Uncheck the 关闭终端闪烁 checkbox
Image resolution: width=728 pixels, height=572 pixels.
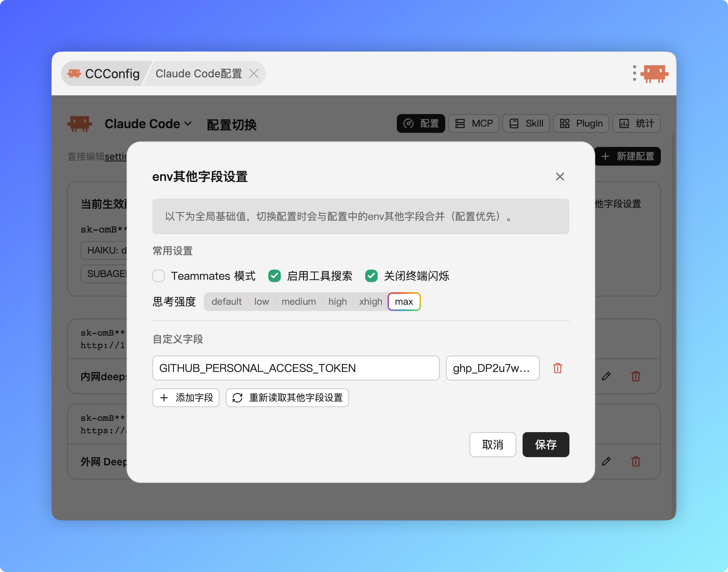(371, 276)
